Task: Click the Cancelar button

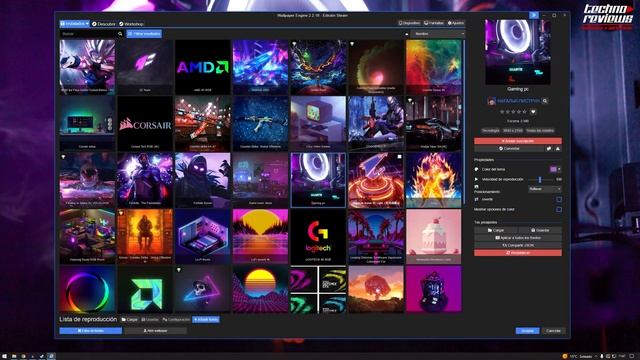Action: point(553,331)
